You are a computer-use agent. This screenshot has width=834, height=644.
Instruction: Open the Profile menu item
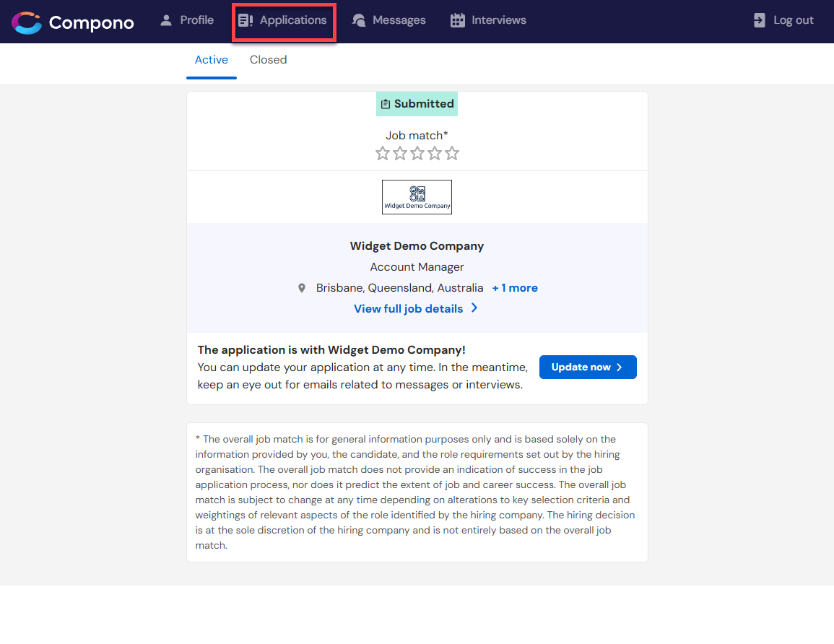point(187,20)
